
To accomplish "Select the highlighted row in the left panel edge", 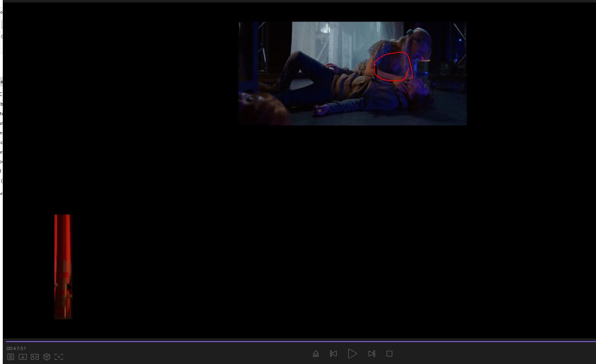I will click(1, 82).
